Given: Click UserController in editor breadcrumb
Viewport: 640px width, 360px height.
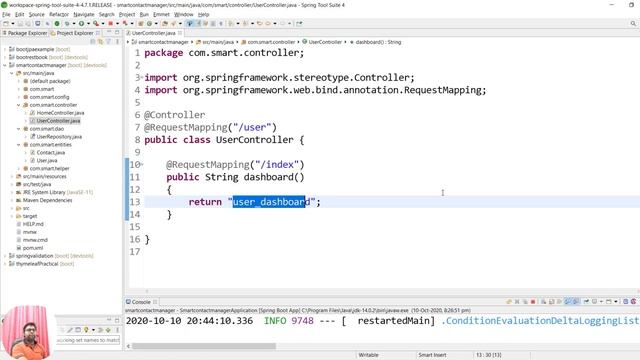Looking at the screenshot, I should pos(325,42).
